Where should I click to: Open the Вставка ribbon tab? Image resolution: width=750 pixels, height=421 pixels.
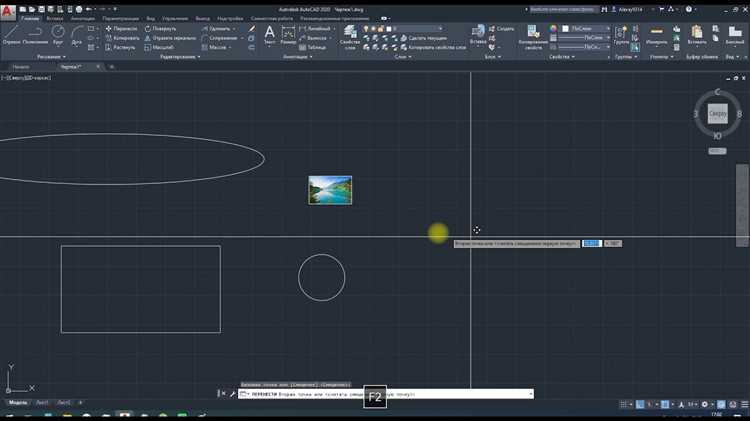click(53, 18)
